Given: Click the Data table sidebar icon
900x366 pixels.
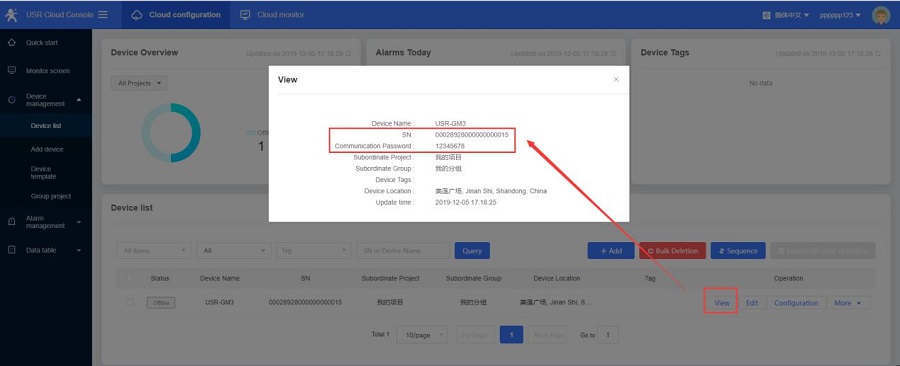Looking at the screenshot, I should (x=11, y=250).
